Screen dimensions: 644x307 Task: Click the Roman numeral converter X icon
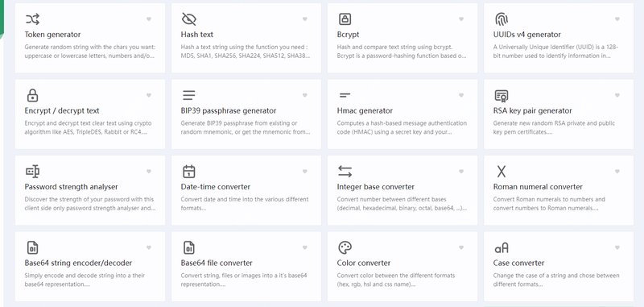(x=501, y=172)
